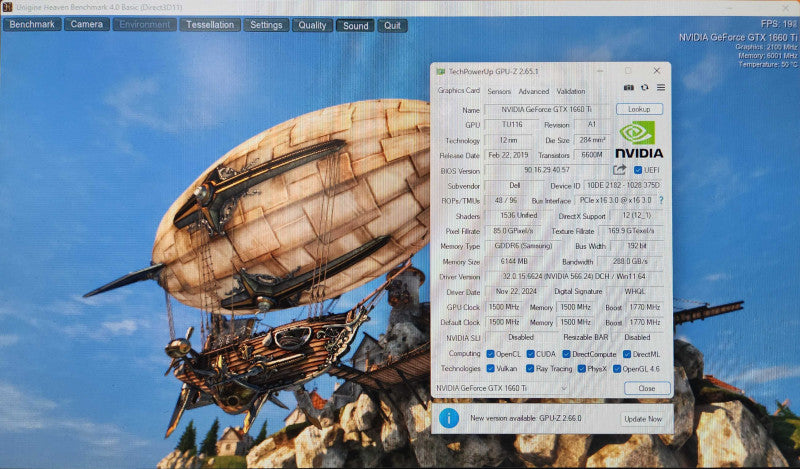Click the Bus Width 192 bit value
This screenshot has height=469, width=800.
click(x=636, y=246)
